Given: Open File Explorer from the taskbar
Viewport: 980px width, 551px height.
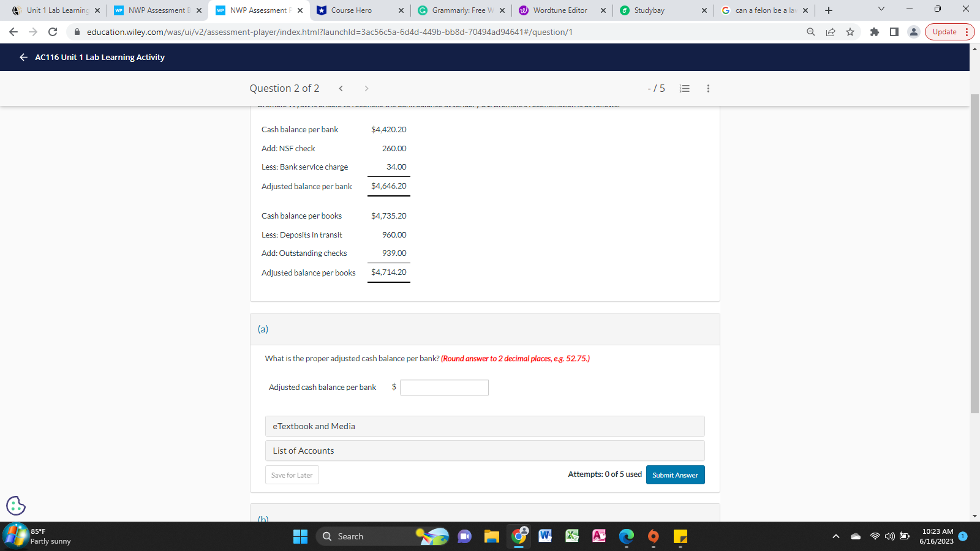Looking at the screenshot, I should coord(492,536).
